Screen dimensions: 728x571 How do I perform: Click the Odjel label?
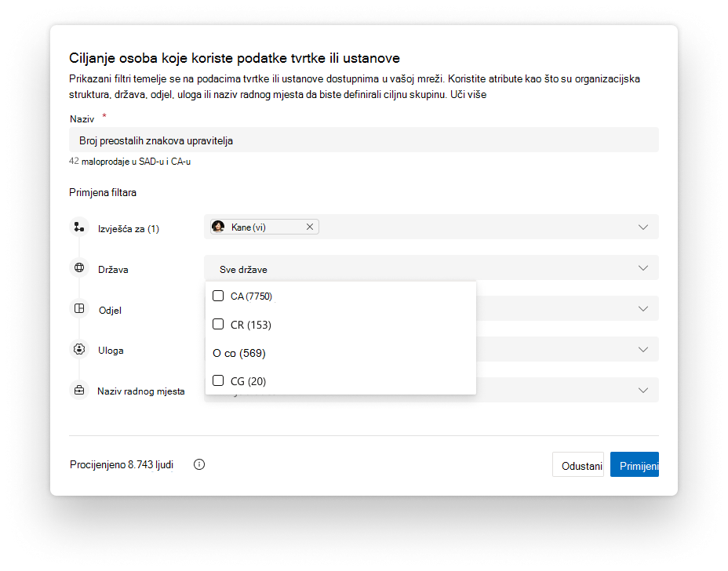click(x=110, y=311)
